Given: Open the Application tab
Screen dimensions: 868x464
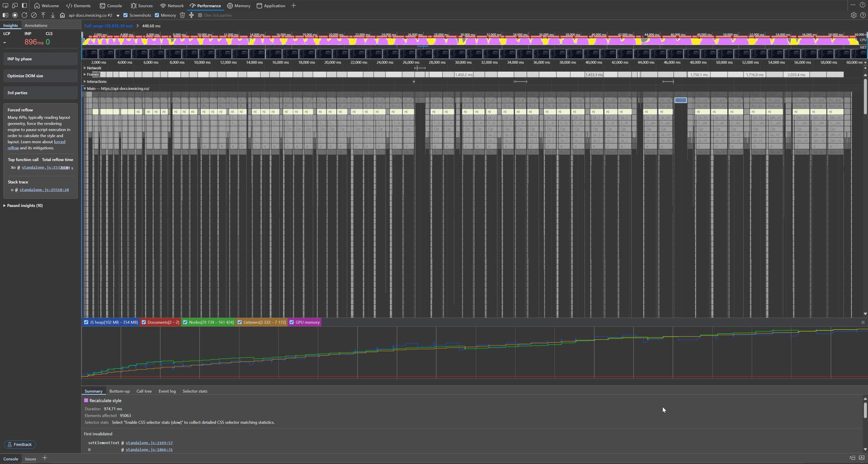Looking at the screenshot, I should [271, 5].
